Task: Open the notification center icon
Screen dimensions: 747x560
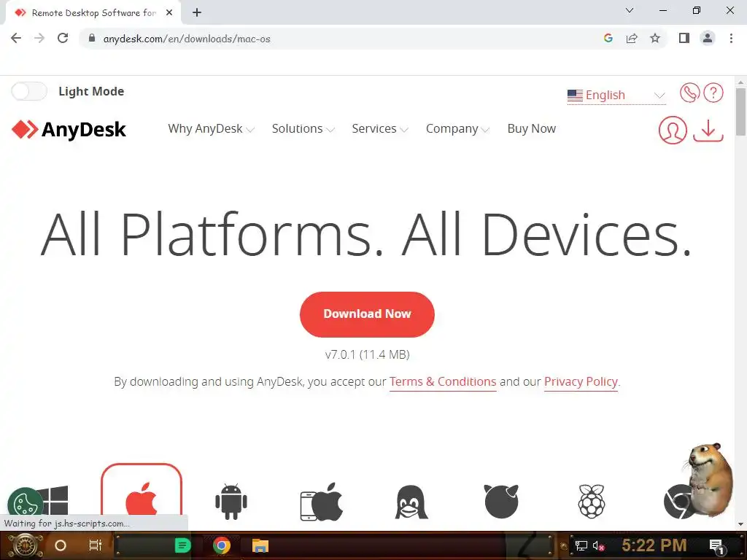Action: tap(716, 546)
